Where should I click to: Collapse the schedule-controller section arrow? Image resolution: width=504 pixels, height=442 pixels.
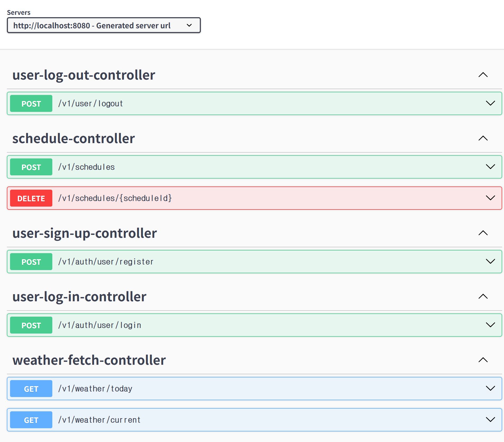click(x=483, y=138)
